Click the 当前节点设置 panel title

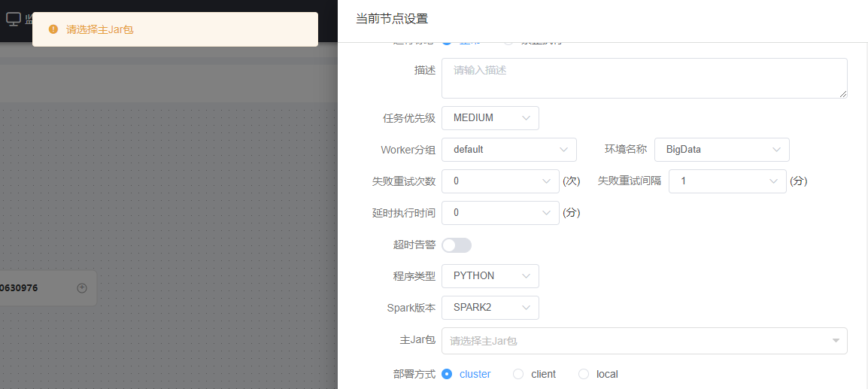(x=392, y=19)
